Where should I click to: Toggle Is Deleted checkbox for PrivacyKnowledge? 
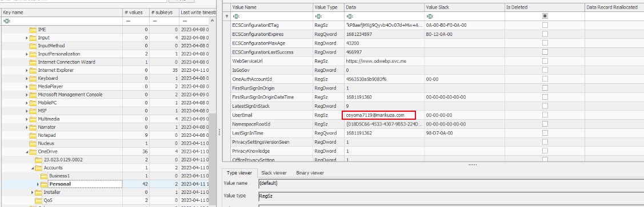(x=545, y=151)
